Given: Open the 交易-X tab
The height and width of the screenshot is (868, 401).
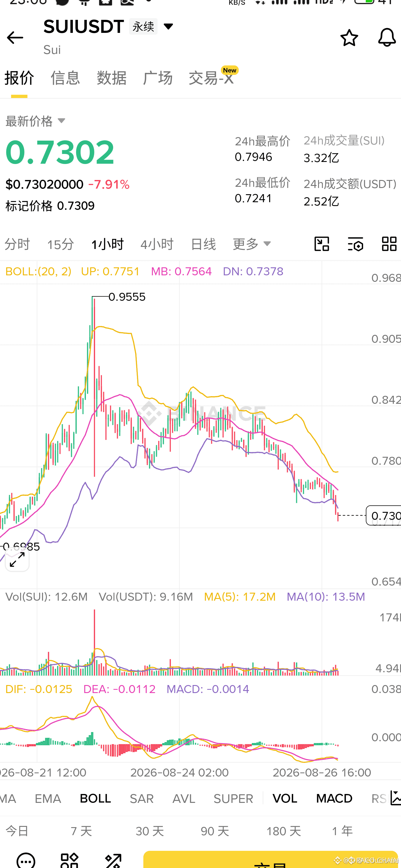Looking at the screenshot, I should click(212, 78).
